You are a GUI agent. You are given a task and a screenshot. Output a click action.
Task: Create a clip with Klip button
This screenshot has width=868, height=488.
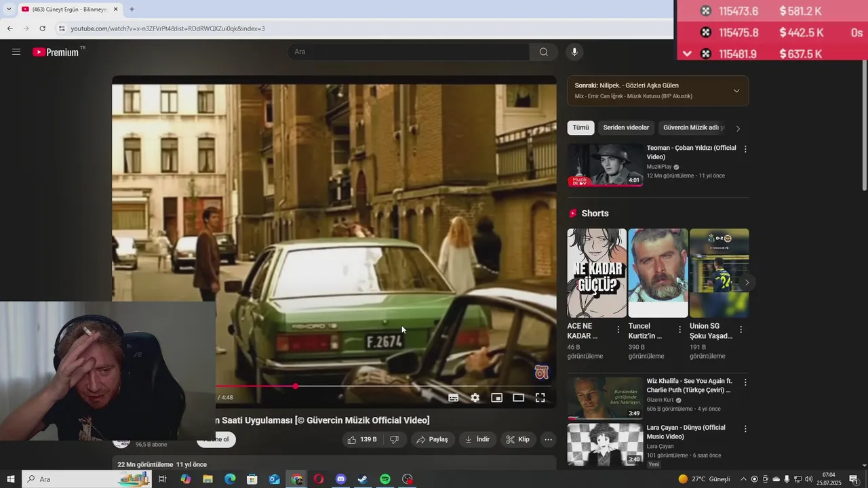pos(518,439)
